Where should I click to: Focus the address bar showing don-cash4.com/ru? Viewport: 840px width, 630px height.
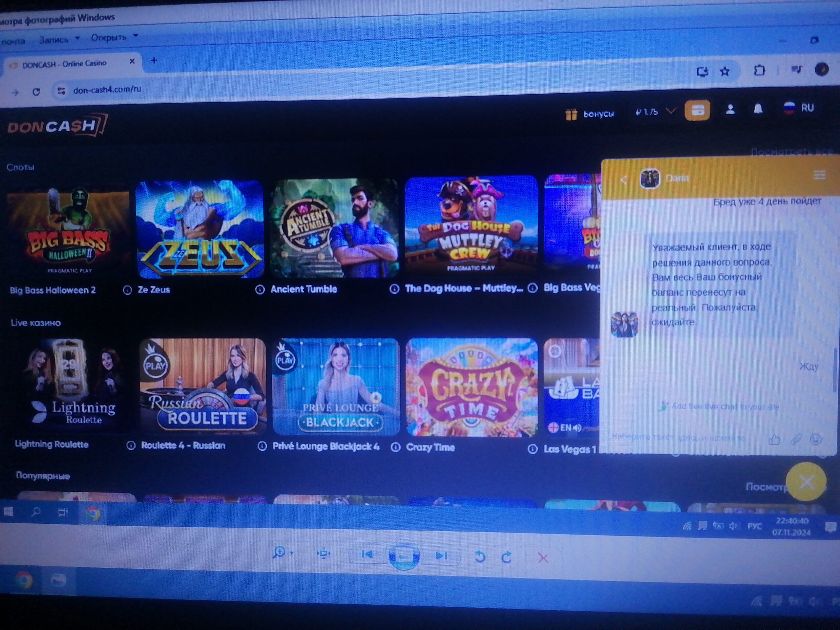pos(107,90)
